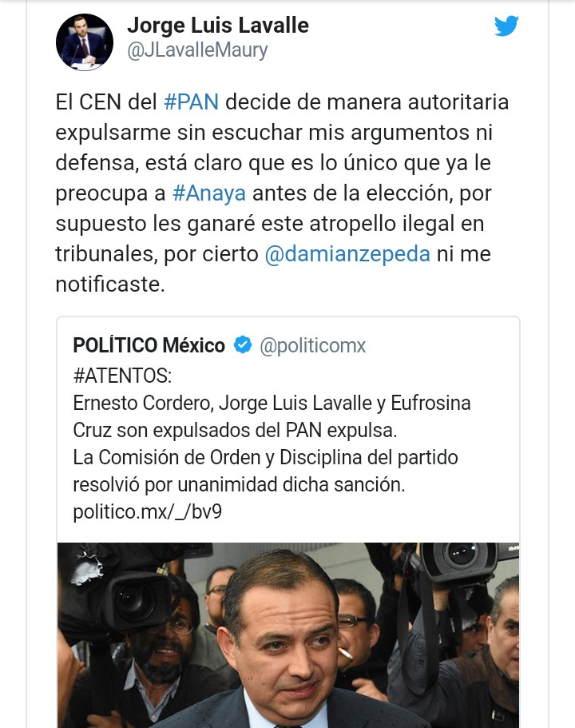Click "Cruz son expulsados del PAN expulsa."
This screenshot has height=728, width=575.
(x=235, y=430)
